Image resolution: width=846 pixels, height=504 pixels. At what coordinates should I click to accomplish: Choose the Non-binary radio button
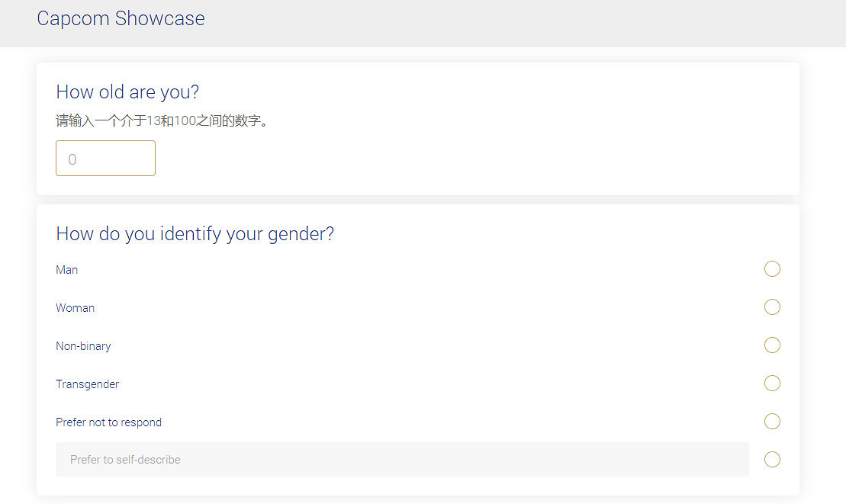(772, 345)
